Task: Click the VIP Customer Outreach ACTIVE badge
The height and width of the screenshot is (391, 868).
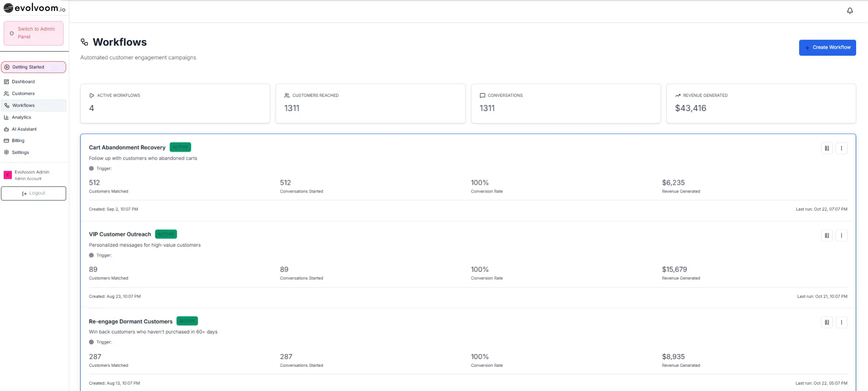Action: tap(166, 234)
